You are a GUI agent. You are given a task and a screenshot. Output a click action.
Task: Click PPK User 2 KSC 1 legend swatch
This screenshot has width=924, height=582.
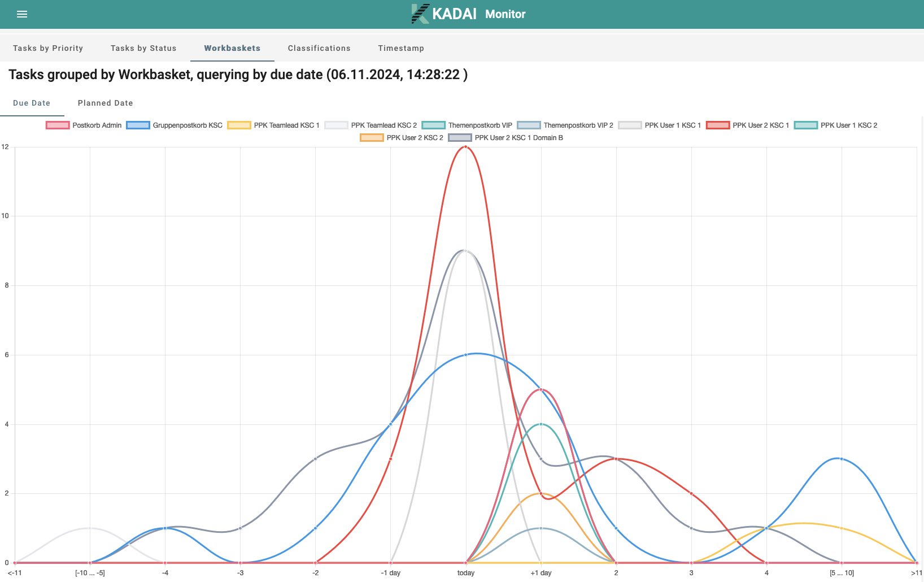[x=718, y=125]
